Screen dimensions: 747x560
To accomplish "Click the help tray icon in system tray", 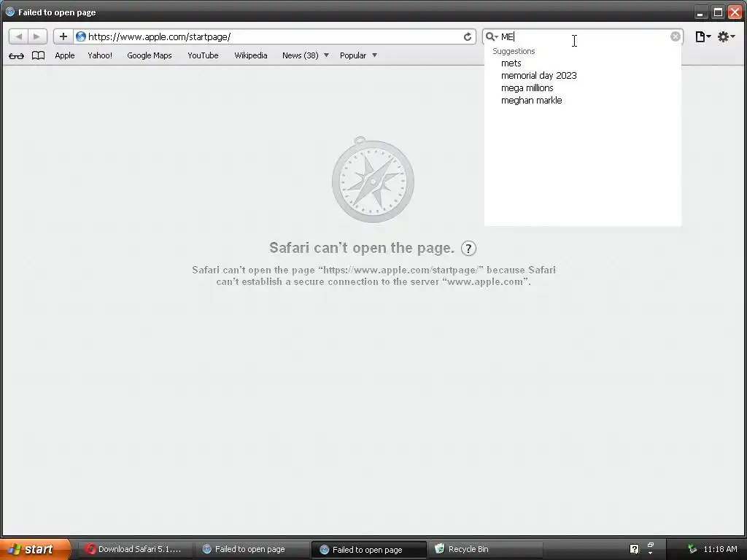I will click(x=634, y=549).
